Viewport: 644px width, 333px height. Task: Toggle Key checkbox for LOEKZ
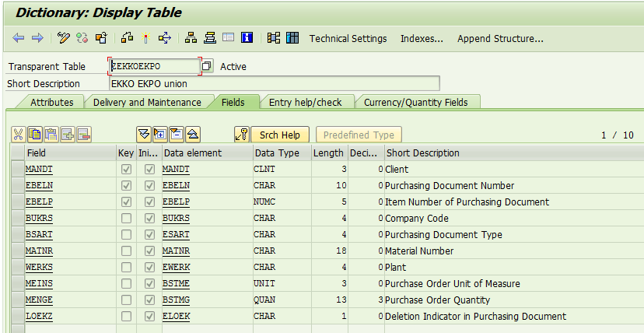127,316
